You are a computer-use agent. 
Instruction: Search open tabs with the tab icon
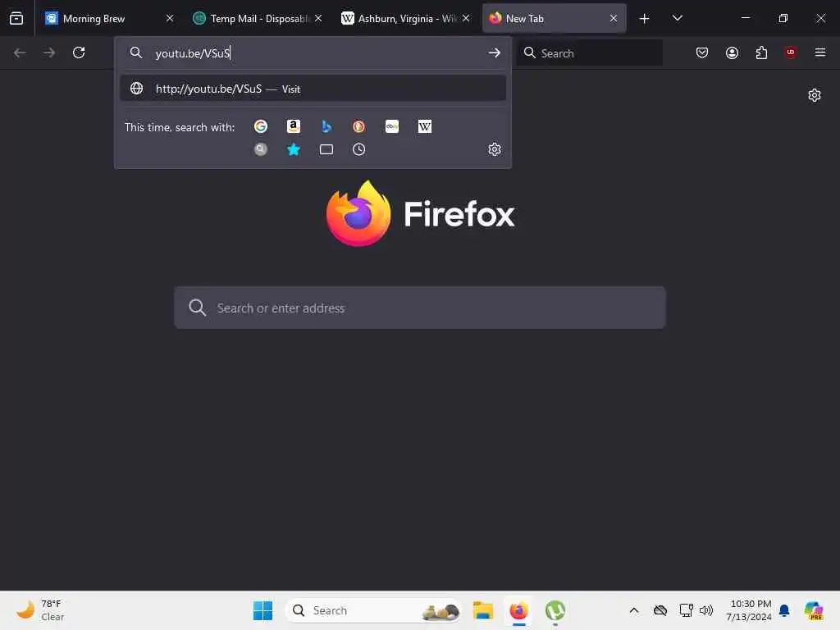pyautogui.click(x=326, y=149)
